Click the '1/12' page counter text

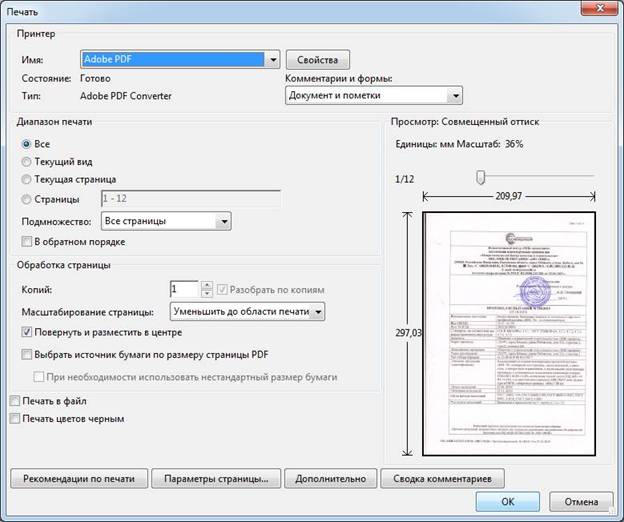pos(404,179)
